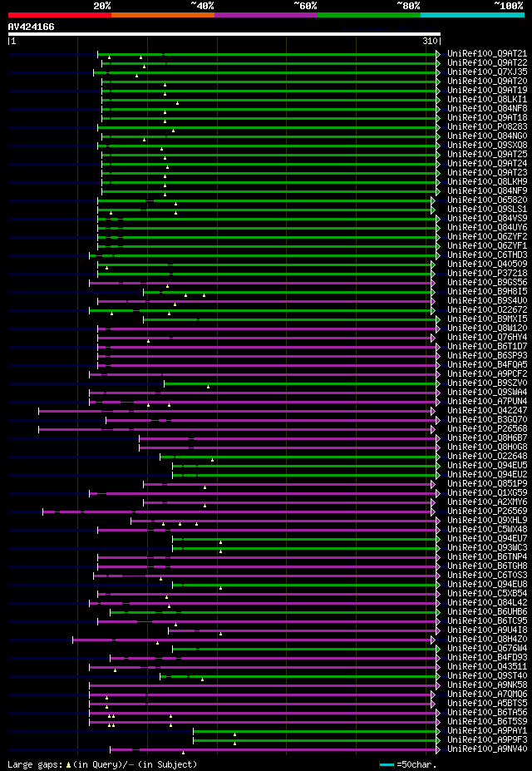The height and width of the screenshot is (771, 532).
Task: Click UniRef100_Q9XHL9 label
Action: coord(487,521)
